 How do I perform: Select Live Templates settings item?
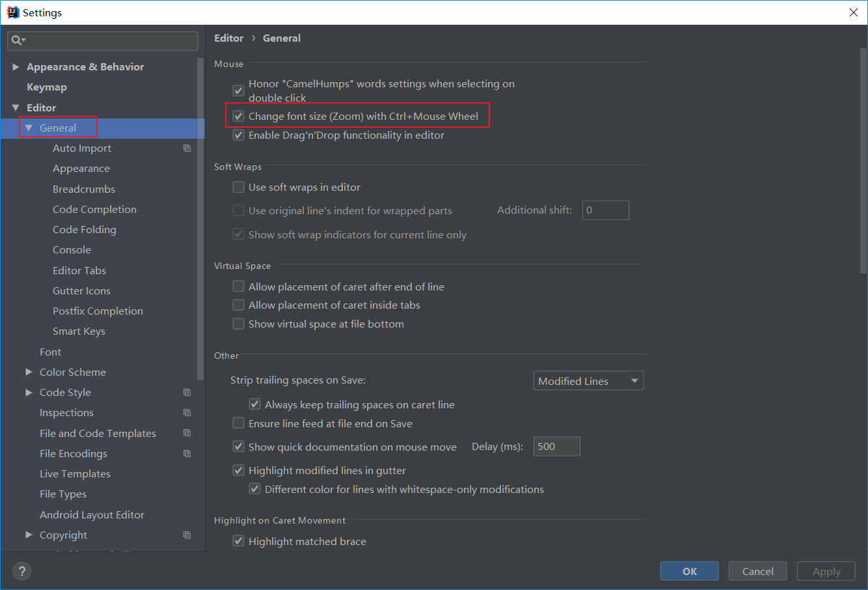tap(75, 474)
